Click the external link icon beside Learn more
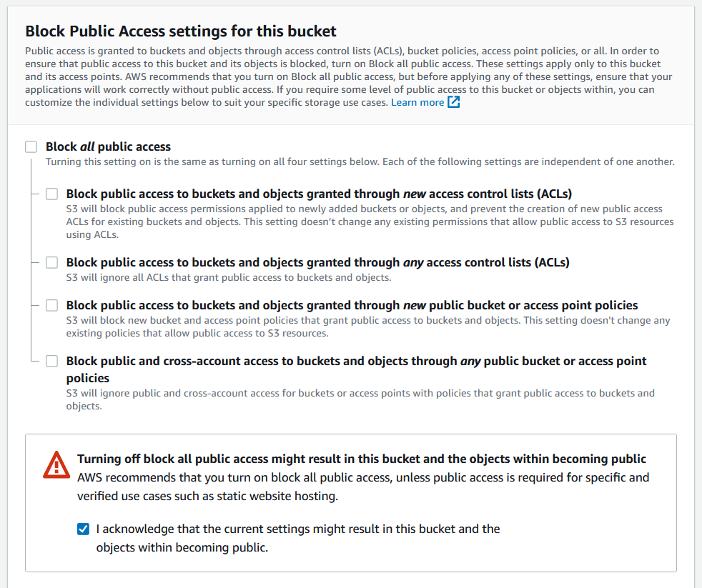This screenshot has height=588, width=702. [453, 102]
